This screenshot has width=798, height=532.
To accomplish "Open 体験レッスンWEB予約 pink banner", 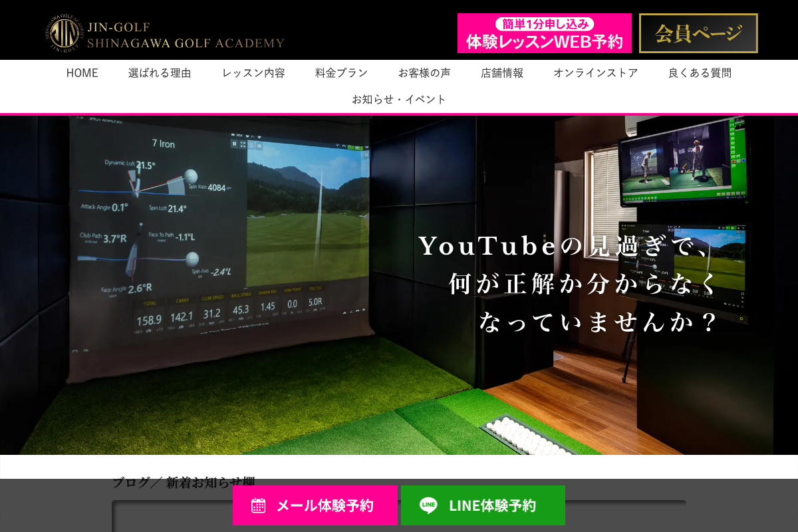I will [x=544, y=33].
